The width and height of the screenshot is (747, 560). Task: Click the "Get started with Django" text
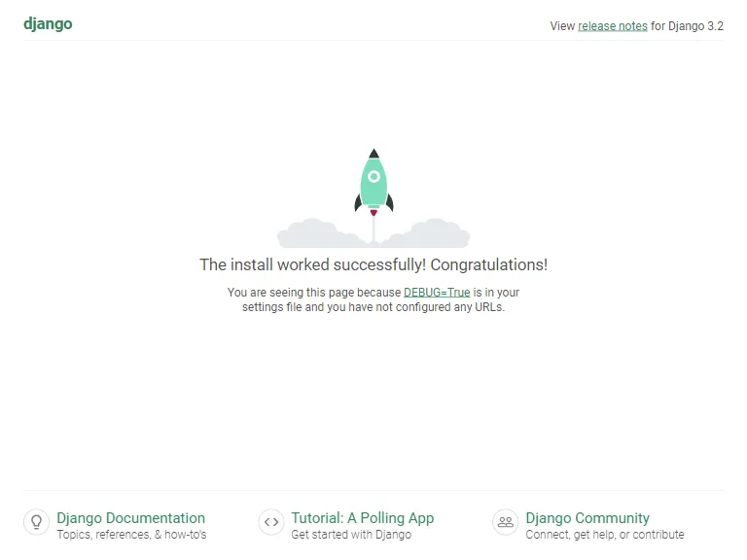pyautogui.click(x=351, y=535)
